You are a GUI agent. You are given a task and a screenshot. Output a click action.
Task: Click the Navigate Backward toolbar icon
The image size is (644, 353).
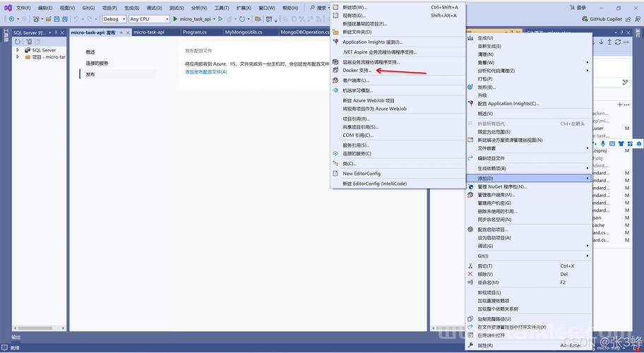(11, 19)
